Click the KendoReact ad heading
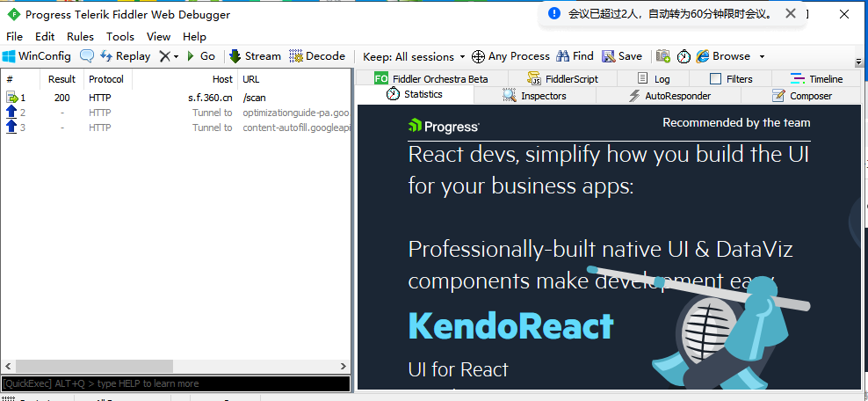The image size is (868, 401). point(511,325)
